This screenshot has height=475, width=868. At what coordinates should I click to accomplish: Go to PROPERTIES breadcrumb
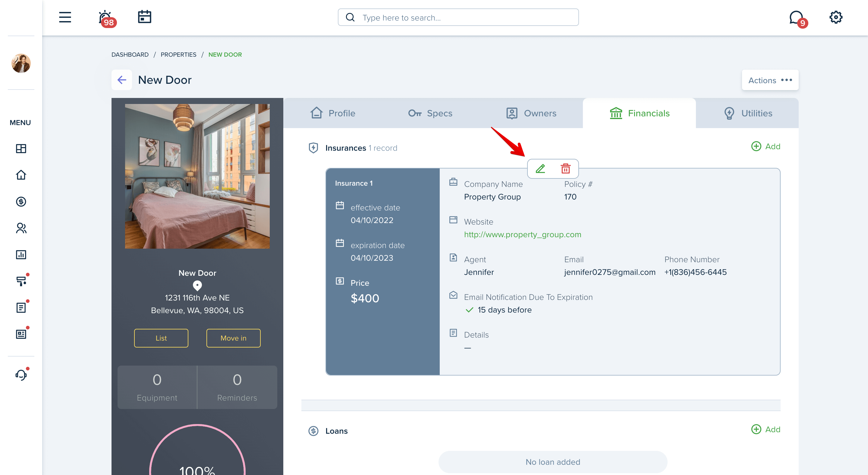tap(178, 55)
